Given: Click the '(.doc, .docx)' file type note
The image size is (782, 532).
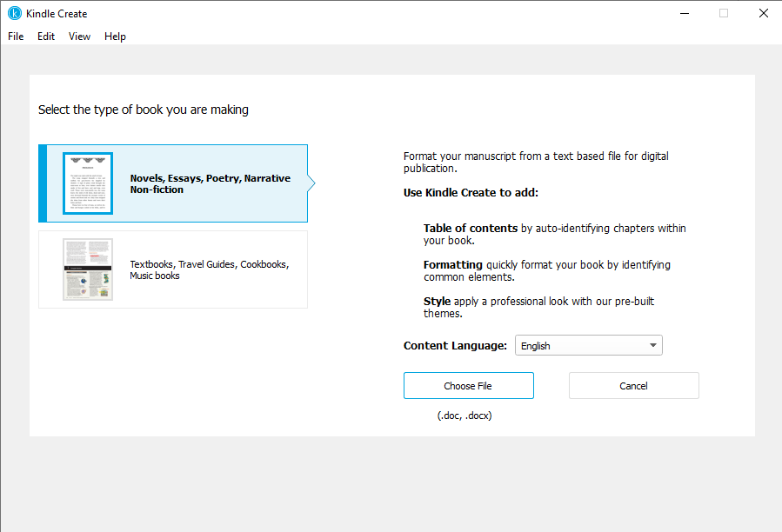Looking at the screenshot, I should 465,416.
